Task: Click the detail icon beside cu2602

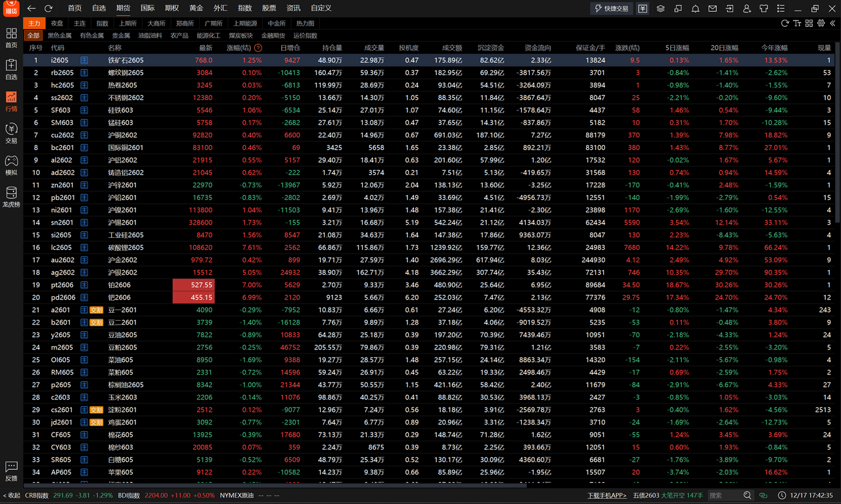Action: point(84,135)
